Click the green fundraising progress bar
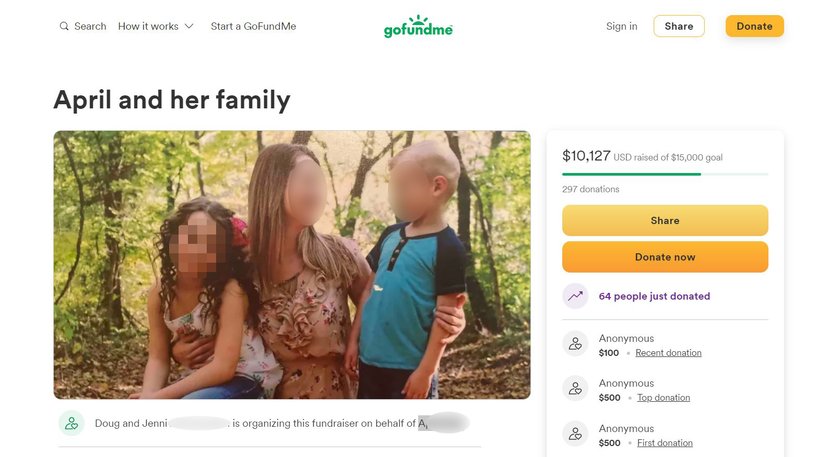The image size is (840, 457). click(665, 174)
